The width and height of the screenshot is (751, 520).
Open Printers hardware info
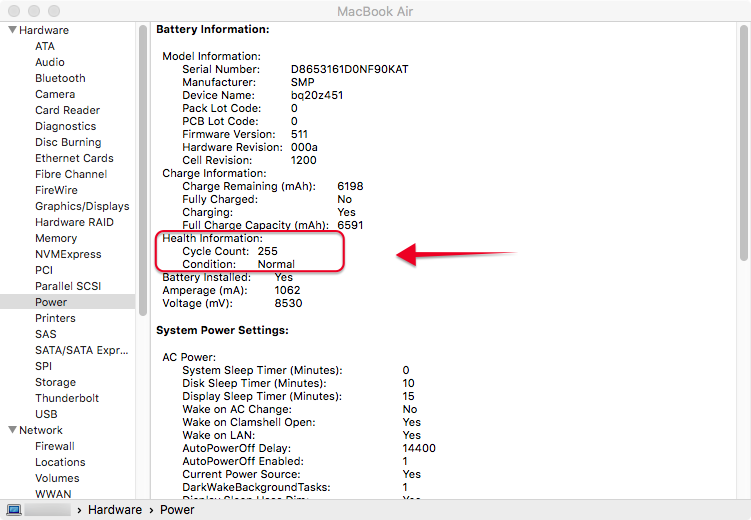(55, 318)
